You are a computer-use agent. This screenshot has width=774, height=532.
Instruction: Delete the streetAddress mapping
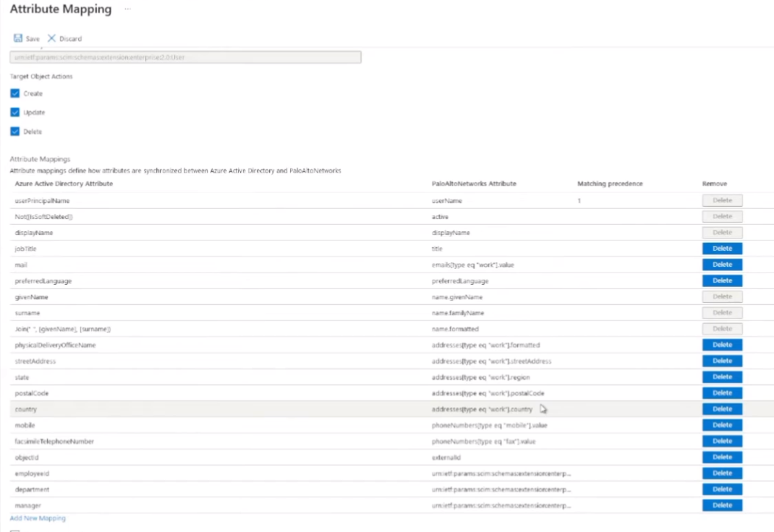(722, 361)
